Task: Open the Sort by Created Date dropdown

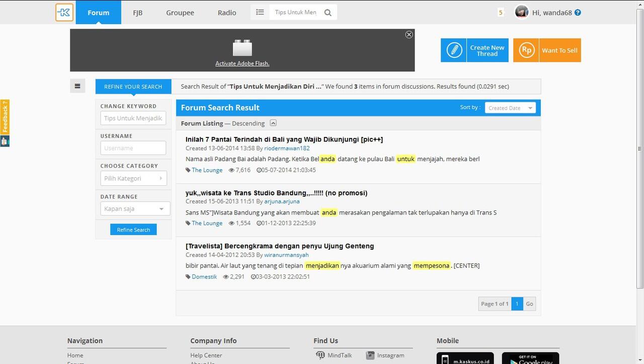Action: (510, 108)
